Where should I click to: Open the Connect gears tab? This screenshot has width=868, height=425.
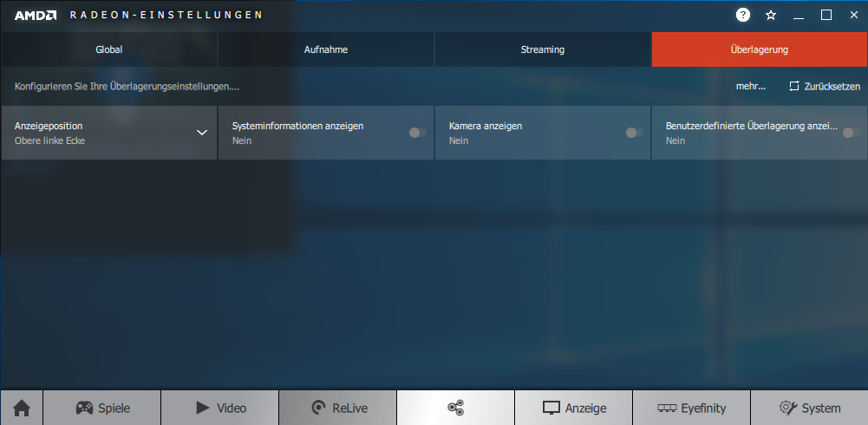[456, 409]
